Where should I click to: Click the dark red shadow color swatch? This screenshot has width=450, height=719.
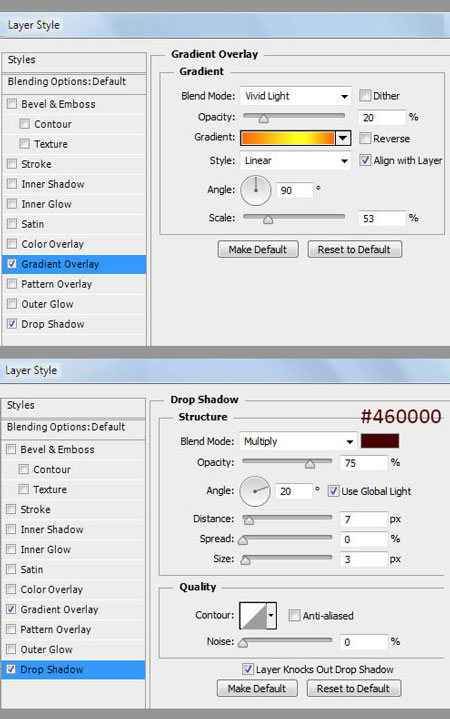point(380,441)
